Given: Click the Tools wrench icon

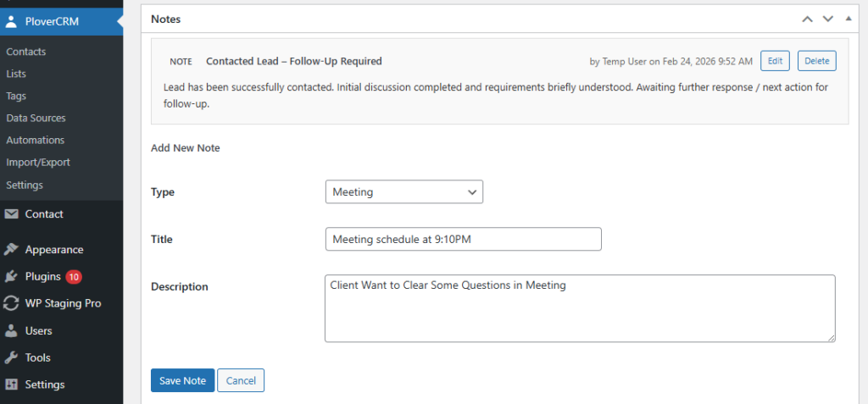Looking at the screenshot, I should [12, 357].
